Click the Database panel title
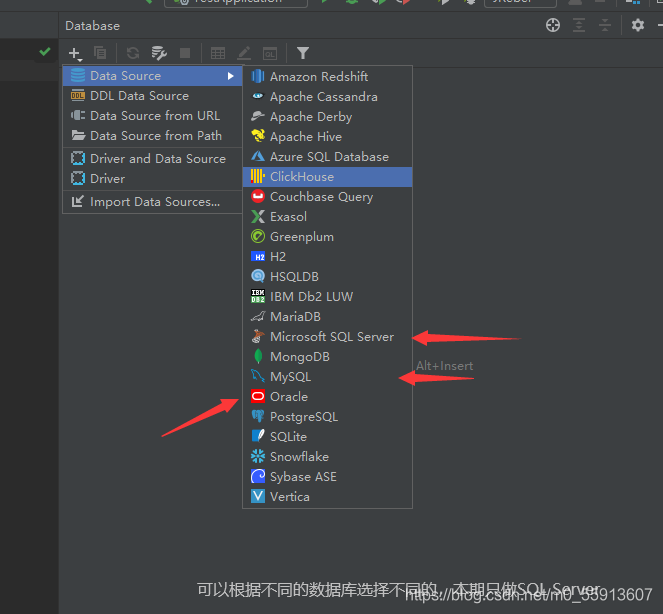663x614 pixels. pyautogui.click(x=93, y=26)
